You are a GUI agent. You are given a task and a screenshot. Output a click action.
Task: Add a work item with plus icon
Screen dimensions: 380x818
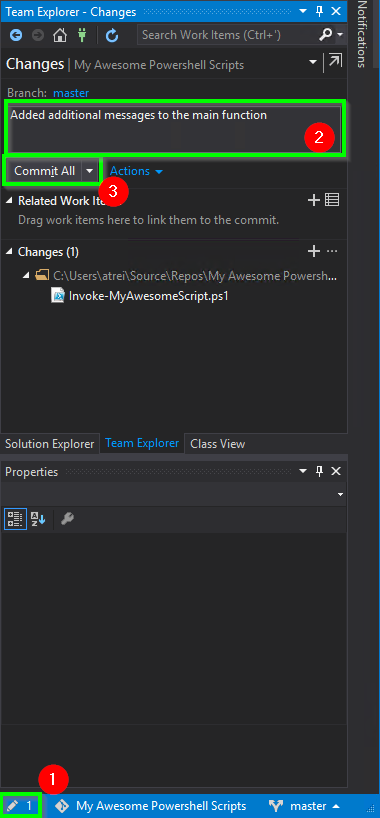coord(313,200)
